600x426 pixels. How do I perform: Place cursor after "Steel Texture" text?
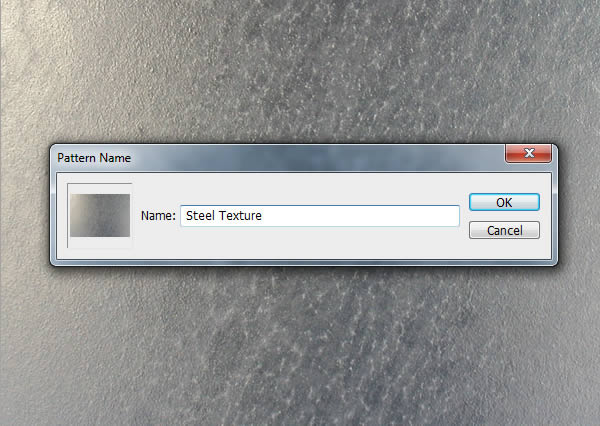coord(262,216)
